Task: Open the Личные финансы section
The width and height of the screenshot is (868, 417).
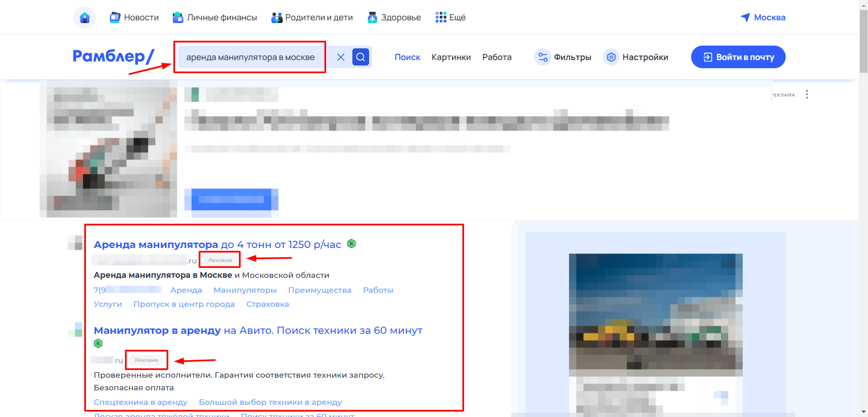Action: (x=215, y=18)
